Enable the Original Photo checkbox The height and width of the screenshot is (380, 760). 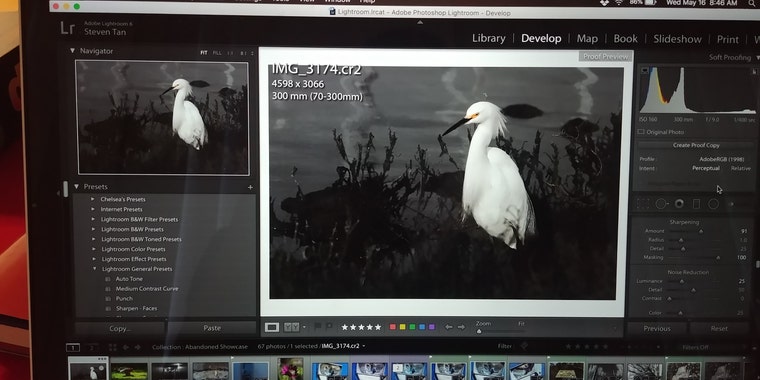click(x=641, y=132)
